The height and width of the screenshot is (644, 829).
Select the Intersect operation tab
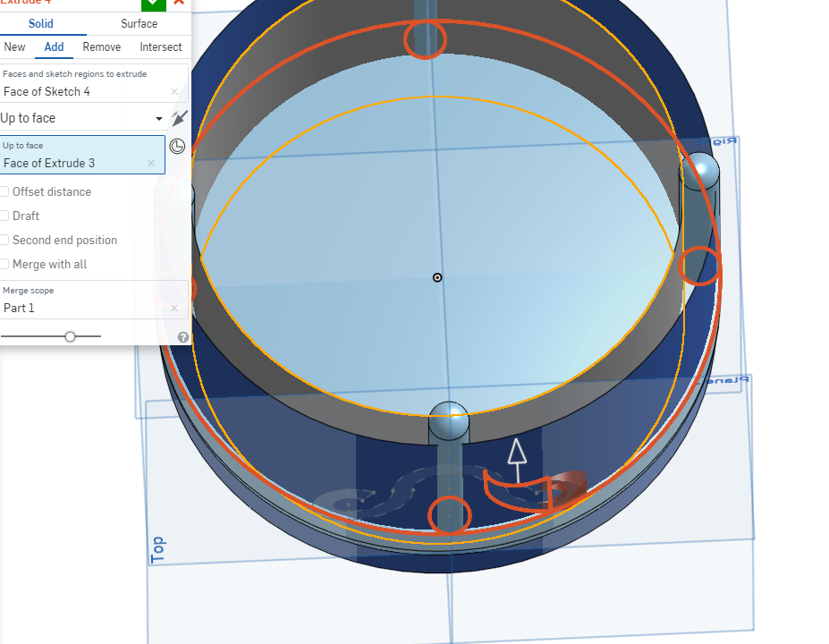click(161, 47)
